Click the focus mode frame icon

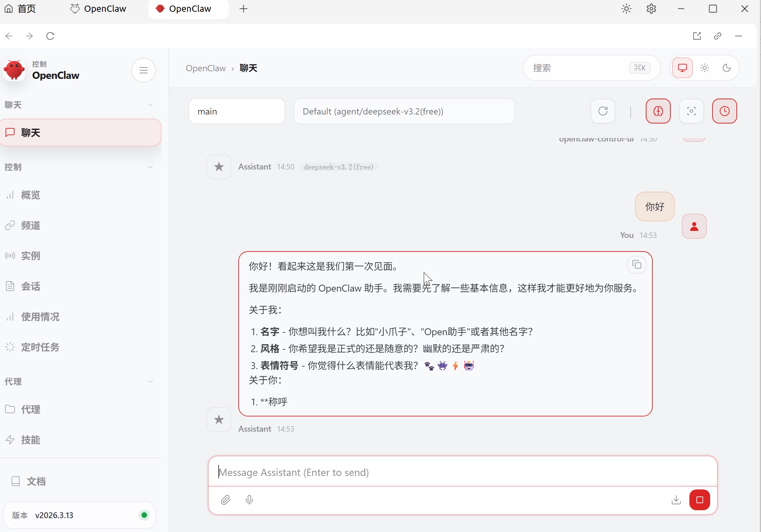[x=691, y=111]
